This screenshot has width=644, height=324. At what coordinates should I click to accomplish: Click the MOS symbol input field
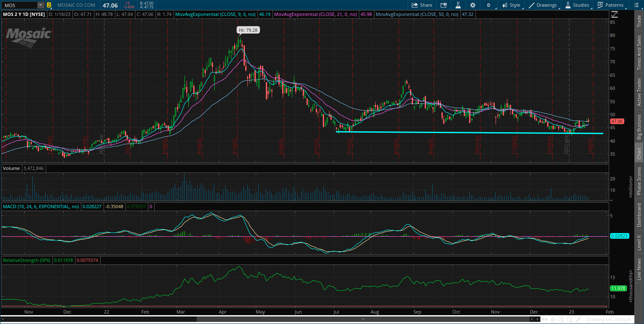pos(19,5)
